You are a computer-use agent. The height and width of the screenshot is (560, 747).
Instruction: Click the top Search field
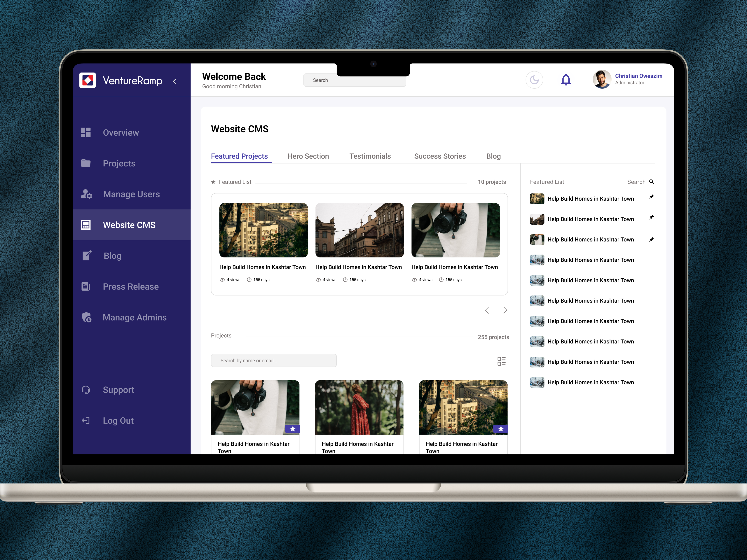[355, 80]
